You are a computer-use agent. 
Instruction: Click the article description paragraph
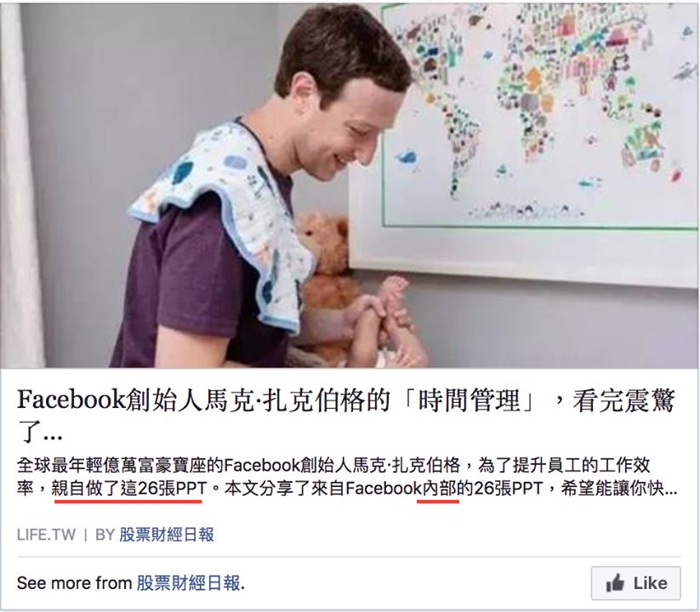pos(347,477)
